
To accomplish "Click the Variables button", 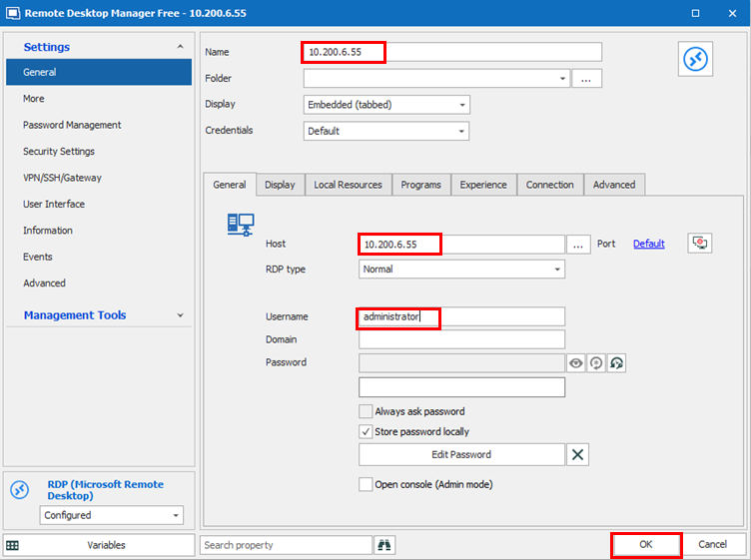I will (99, 545).
